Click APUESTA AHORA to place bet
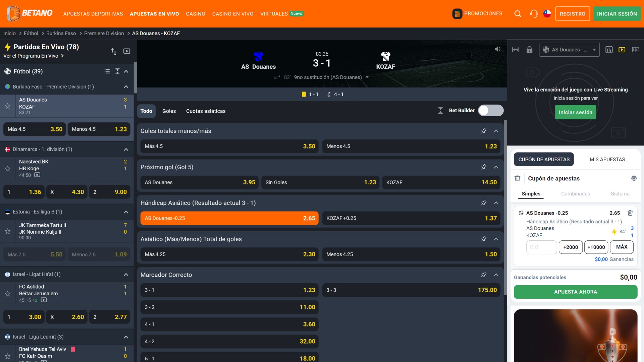This screenshot has height=362, width=644. [575, 291]
